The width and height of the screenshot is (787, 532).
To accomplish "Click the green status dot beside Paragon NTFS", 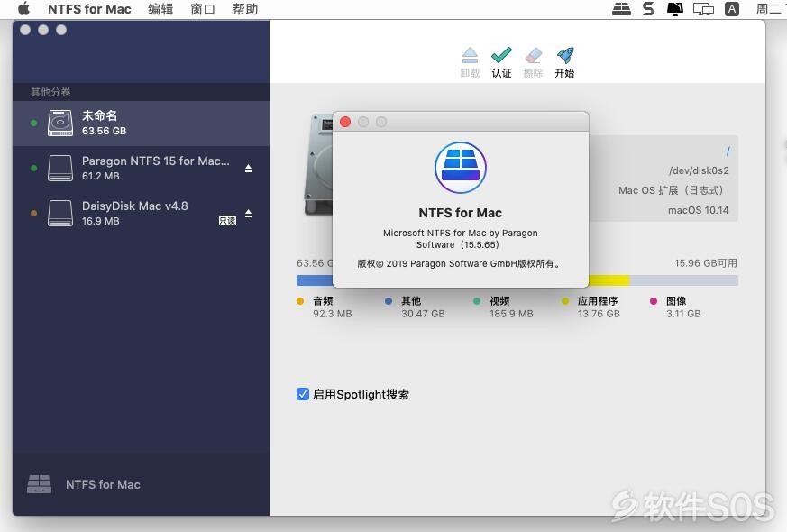I will click(33, 168).
